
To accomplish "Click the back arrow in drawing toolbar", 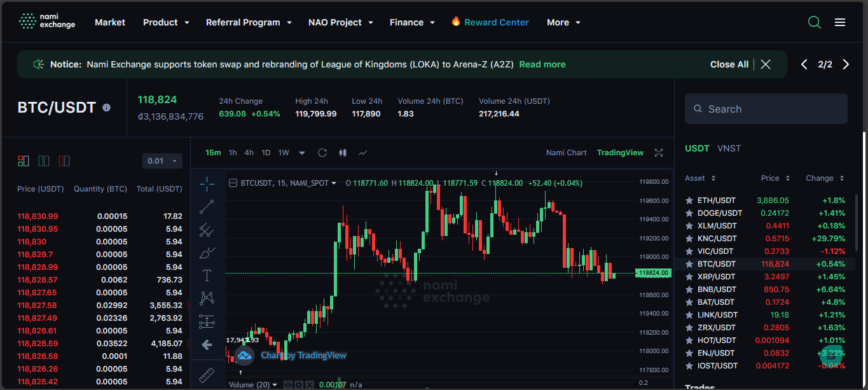I will coord(207,345).
